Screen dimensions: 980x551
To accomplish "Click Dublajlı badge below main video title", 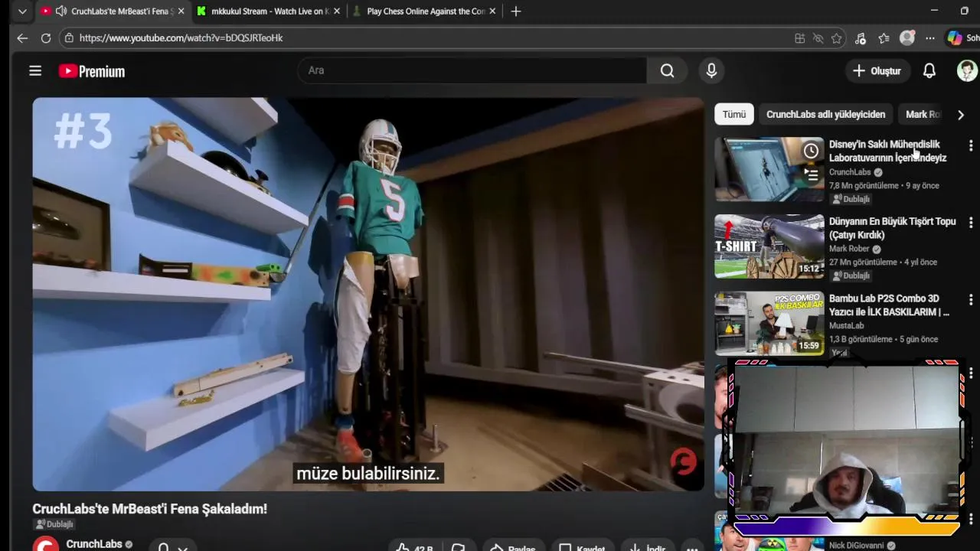I will click(x=54, y=524).
